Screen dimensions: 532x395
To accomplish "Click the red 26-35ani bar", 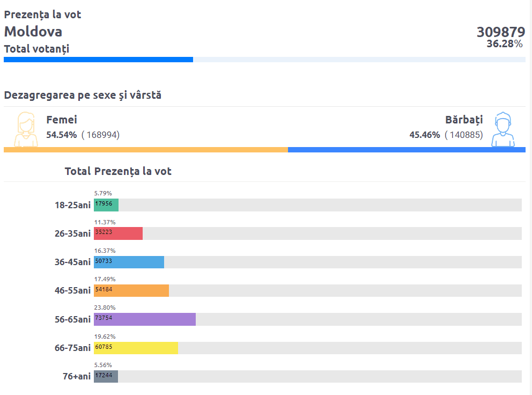I will [x=118, y=233].
